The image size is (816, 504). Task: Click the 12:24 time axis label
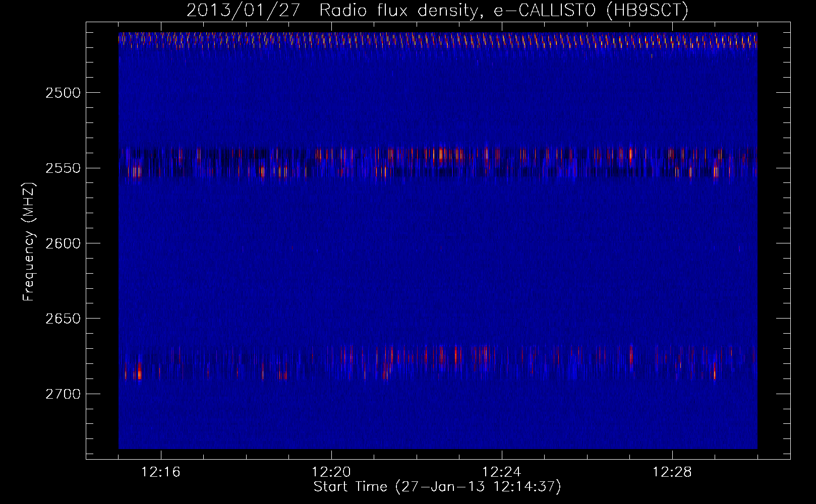[x=502, y=472]
